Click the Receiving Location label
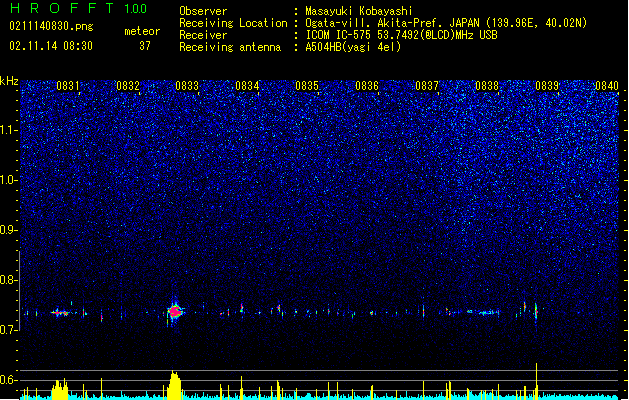This screenshot has height=400, width=629. pyautogui.click(x=233, y=23)
